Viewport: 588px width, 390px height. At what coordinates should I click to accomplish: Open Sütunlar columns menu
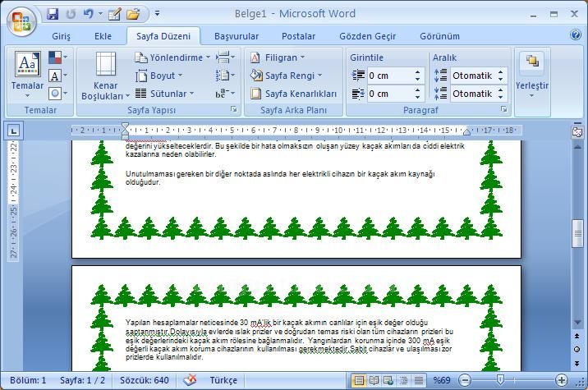tap(164, 94)
